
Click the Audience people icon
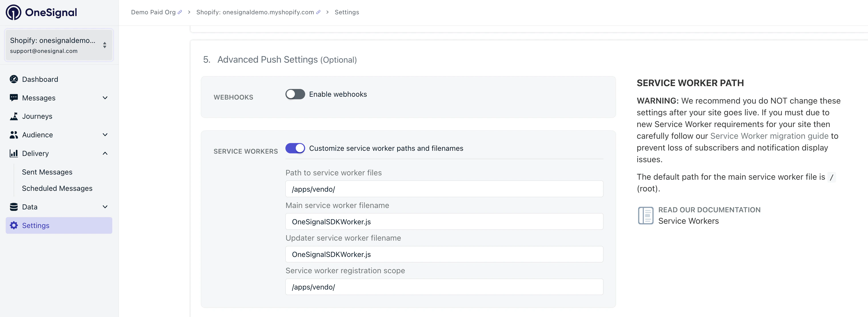click(14, 134)
